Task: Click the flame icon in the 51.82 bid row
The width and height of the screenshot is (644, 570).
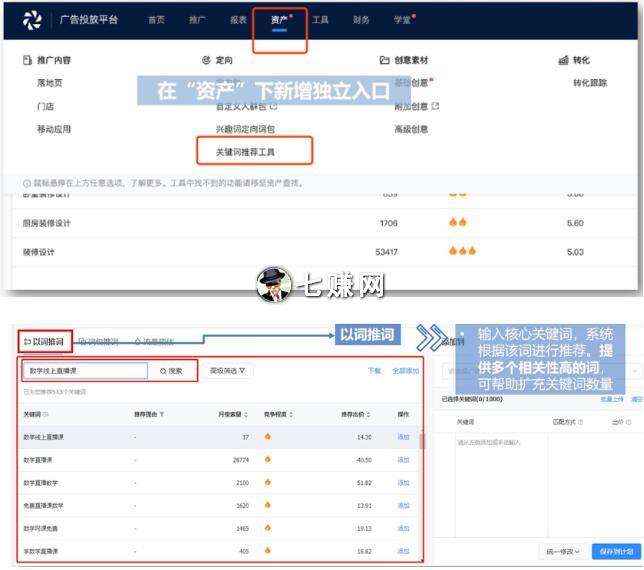Action: pos(268,482)
